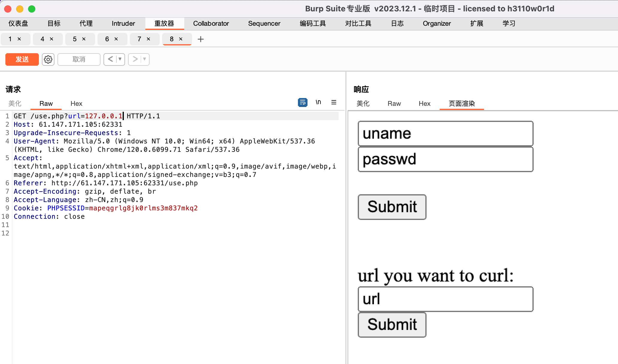Viewport: 618px width, 364px height.
Task: Show non-printable characters with \n icon
Action: (318, 102)
